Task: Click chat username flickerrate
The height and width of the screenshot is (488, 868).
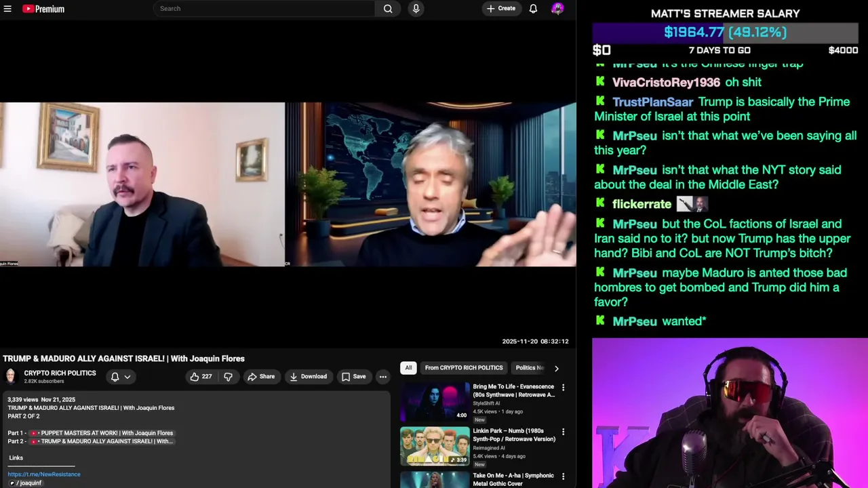Action: click(x=642, y=204)
